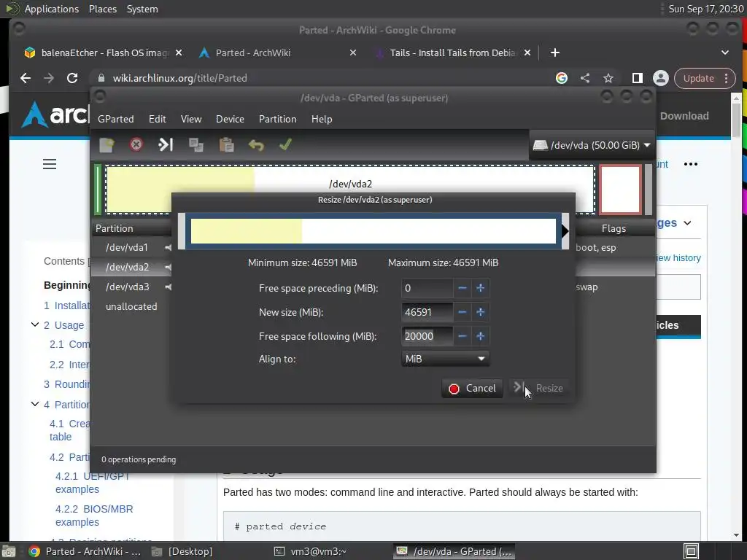The width and height of the screenshot is (747, 560).
Task: Open the View menu in GParted
Action: click(x=191, y=119)
